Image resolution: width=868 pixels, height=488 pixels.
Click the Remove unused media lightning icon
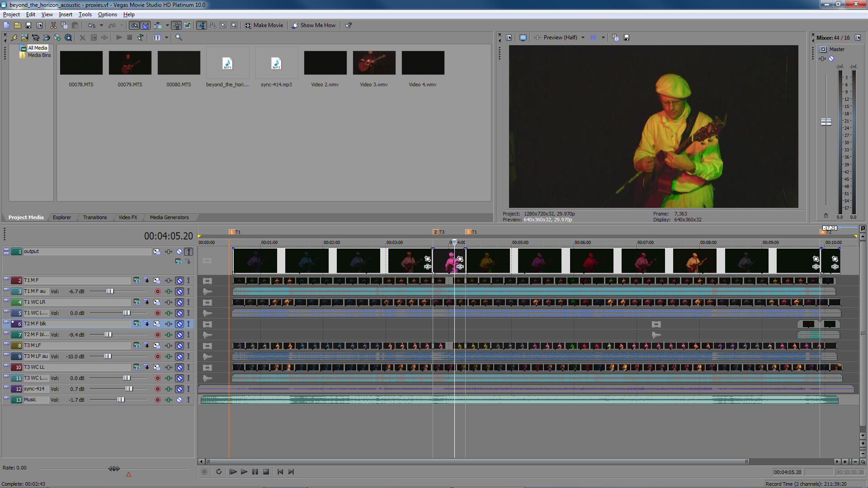point(14,38)
